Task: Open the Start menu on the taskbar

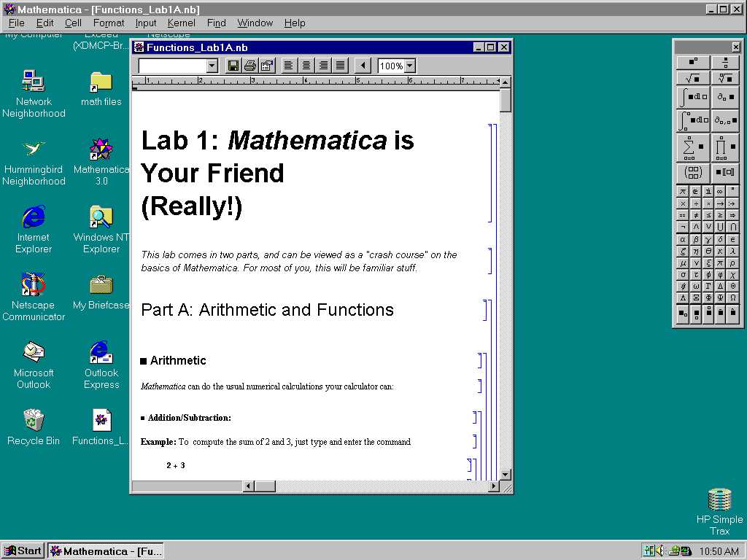Action: (x=23, y=551)
